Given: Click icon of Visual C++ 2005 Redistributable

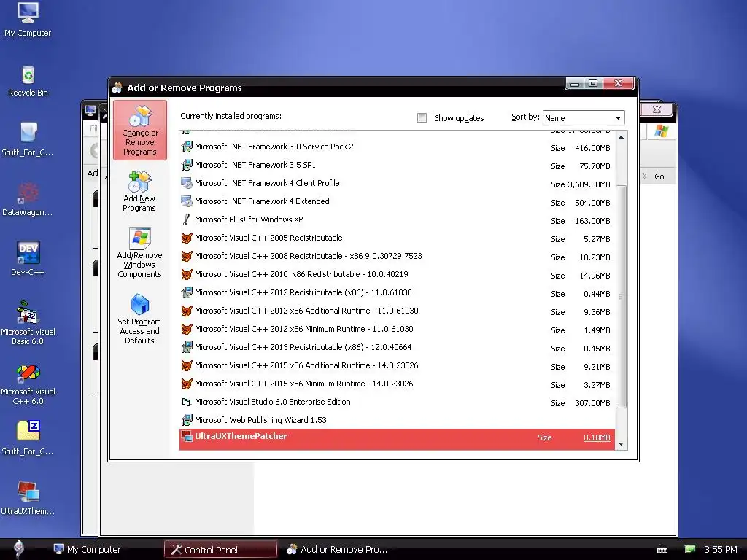Looking at the screenshot, I should pos(187,238).
